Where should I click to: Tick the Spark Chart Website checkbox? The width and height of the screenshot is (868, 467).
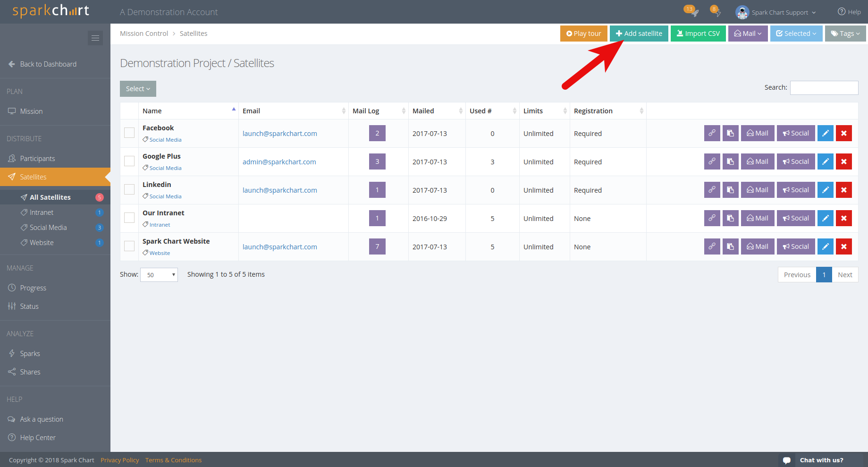pyautogui.click(x=129, y=246)
